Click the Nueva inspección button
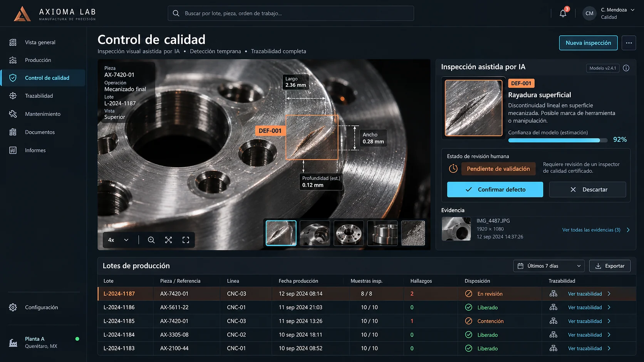This screenshot has width=644, height=362. click(588, 43)
